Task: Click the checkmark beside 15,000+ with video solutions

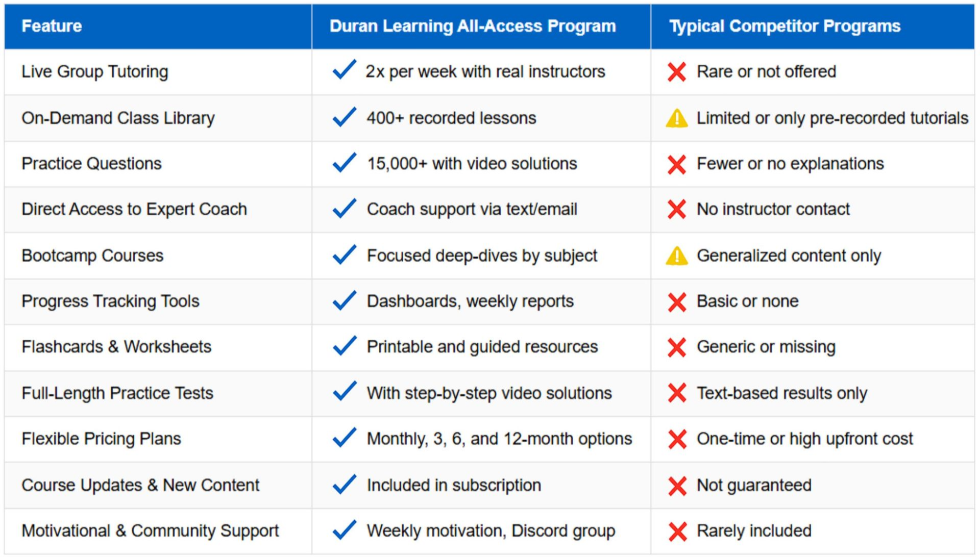Action: tap(345, 163)
